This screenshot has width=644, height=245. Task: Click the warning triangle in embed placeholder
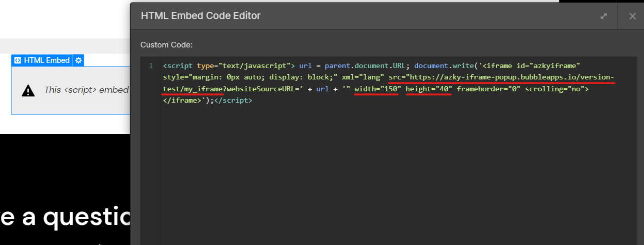click(x=28, y=91)
